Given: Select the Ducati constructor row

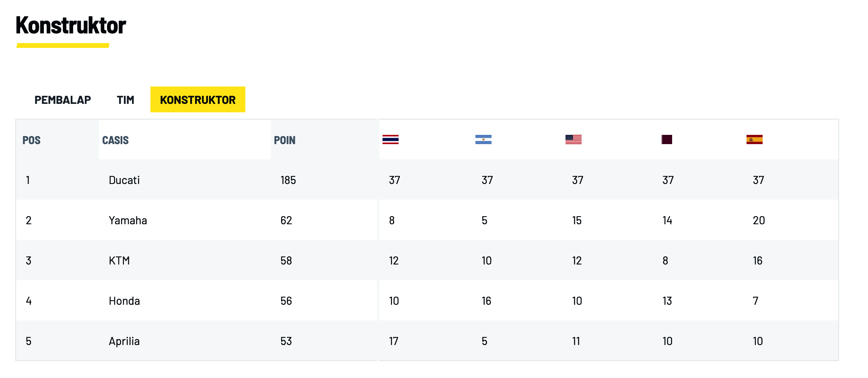Looking at the screenshot, I should coord(427,180).
